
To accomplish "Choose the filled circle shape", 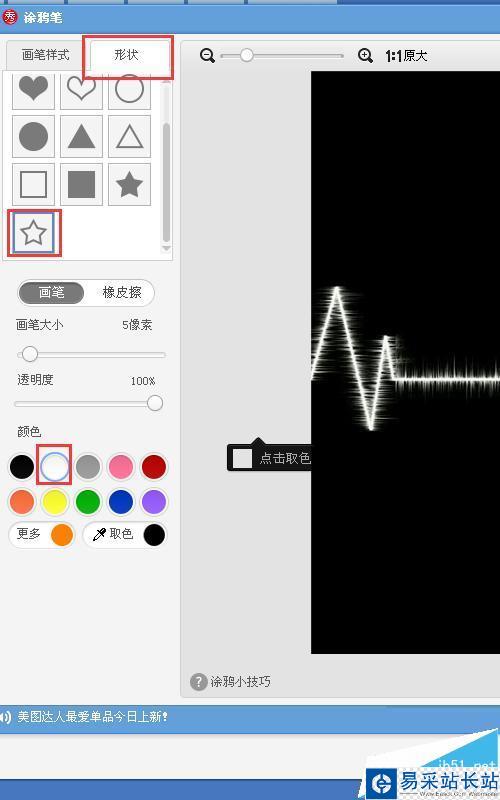I will [x=33, y=136].
